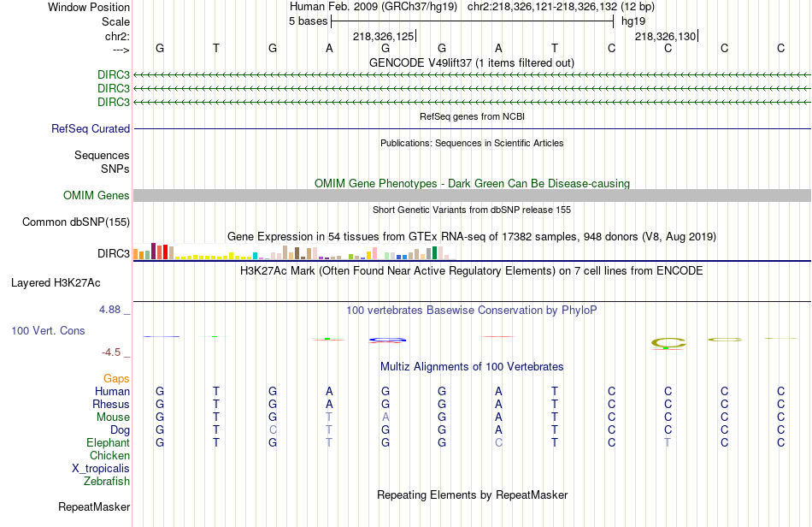Click the '100 Vert. Cons' track label
The width and height of the screenshot is (812, 527).
(x=48, y=330)
